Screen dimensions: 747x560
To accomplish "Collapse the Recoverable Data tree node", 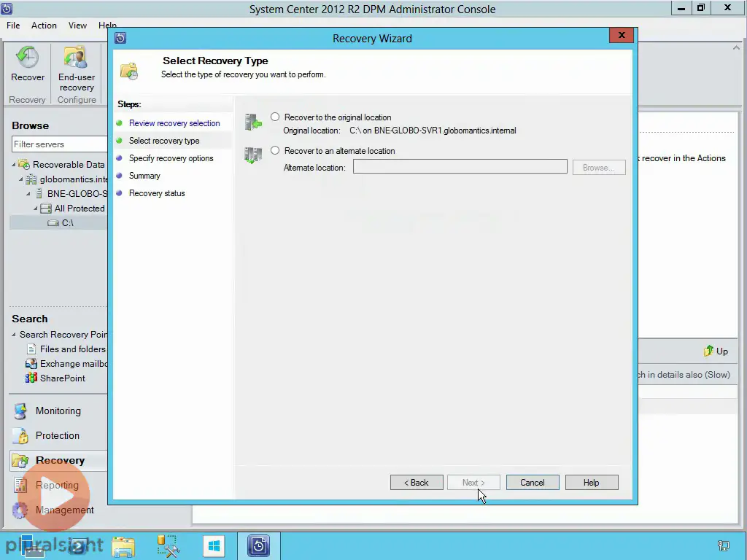I will [x=14, y=164].
